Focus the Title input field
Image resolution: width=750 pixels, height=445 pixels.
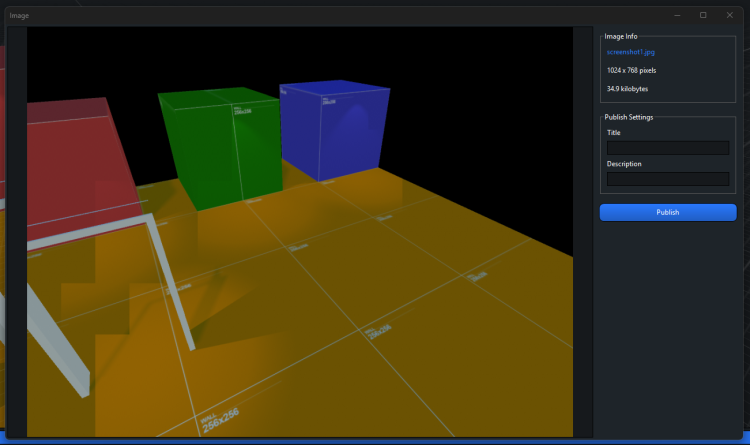(x=667, y=148)
